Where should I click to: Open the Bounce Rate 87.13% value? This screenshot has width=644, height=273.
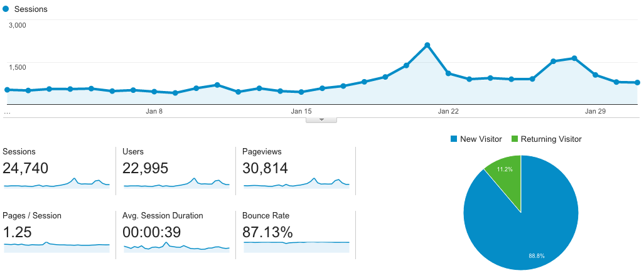(x=267, y=232)
